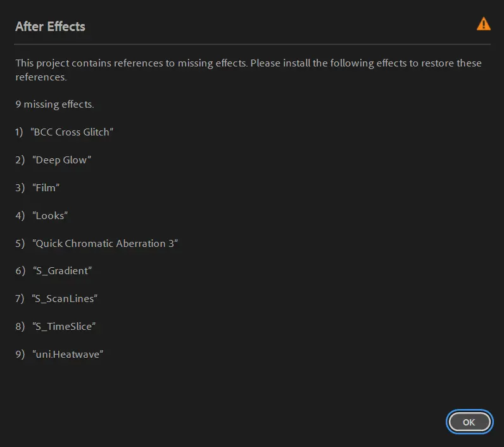The width and height of the screenshot is (504, 447).
Task: Click the "Deep Glow" list entry
Action: tap(62, 160)
